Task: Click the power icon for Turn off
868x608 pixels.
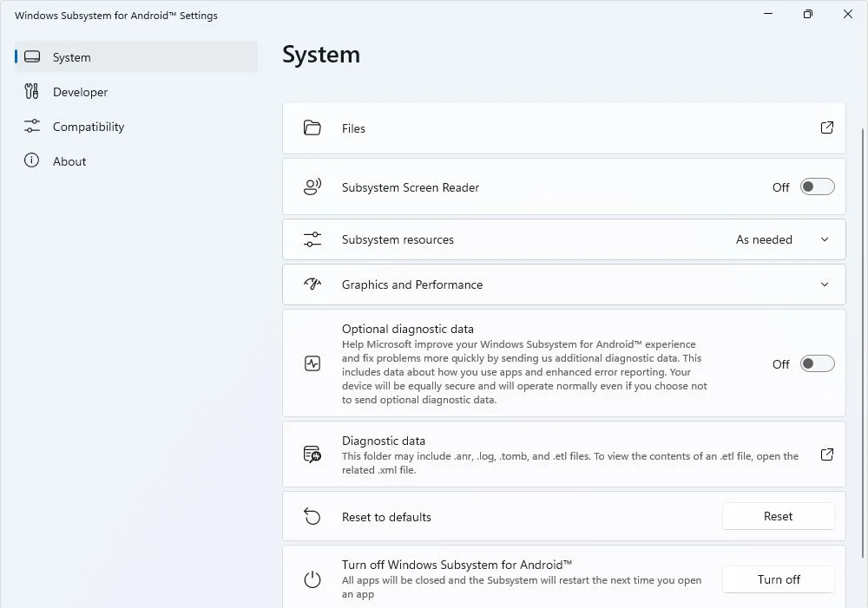Action: (x=312, y=579)
